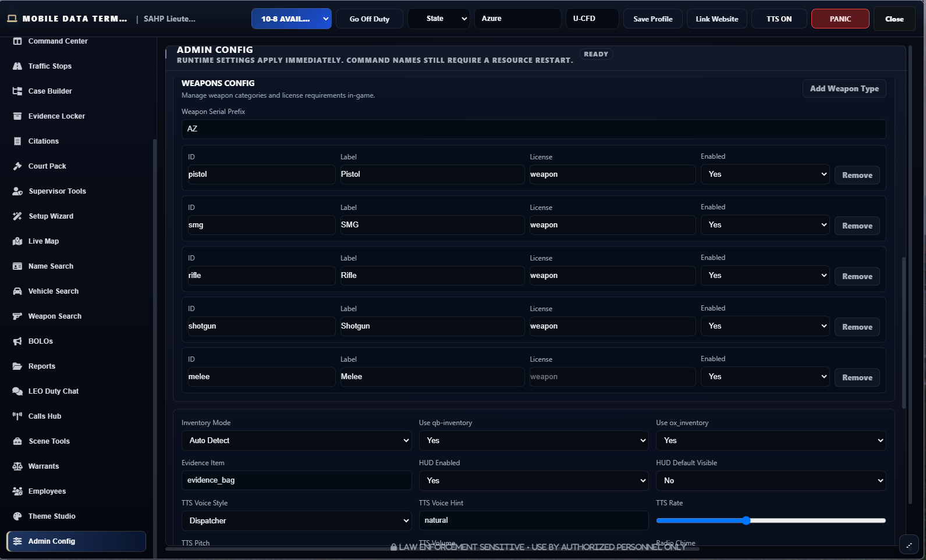Select Theme Studio in sidebar
This screenshot has width=926, height=560.
coord(76,516)
